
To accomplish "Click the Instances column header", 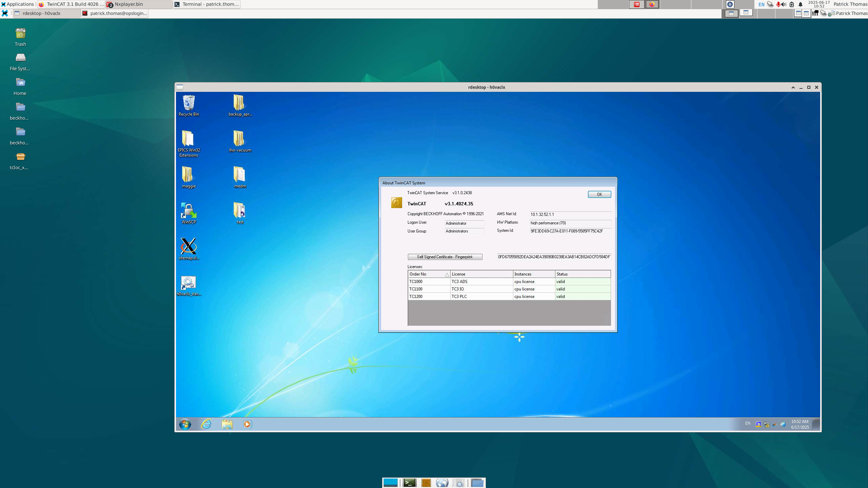I will pos(534,274).
